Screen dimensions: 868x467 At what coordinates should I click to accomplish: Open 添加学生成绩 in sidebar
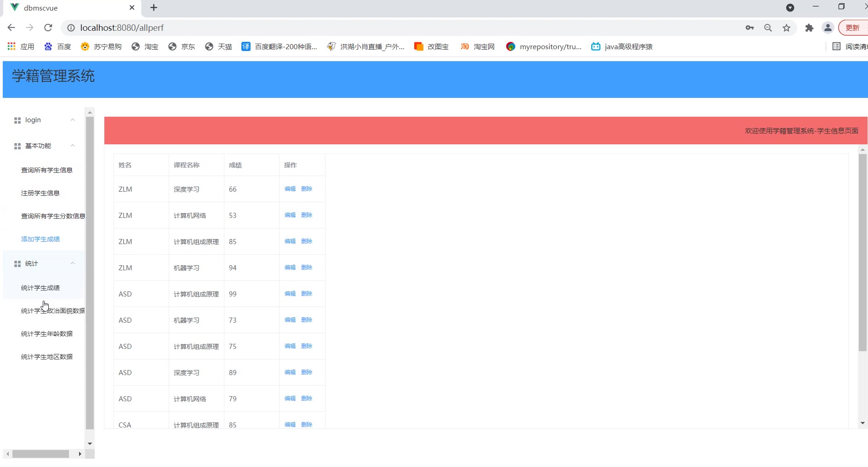40,239
